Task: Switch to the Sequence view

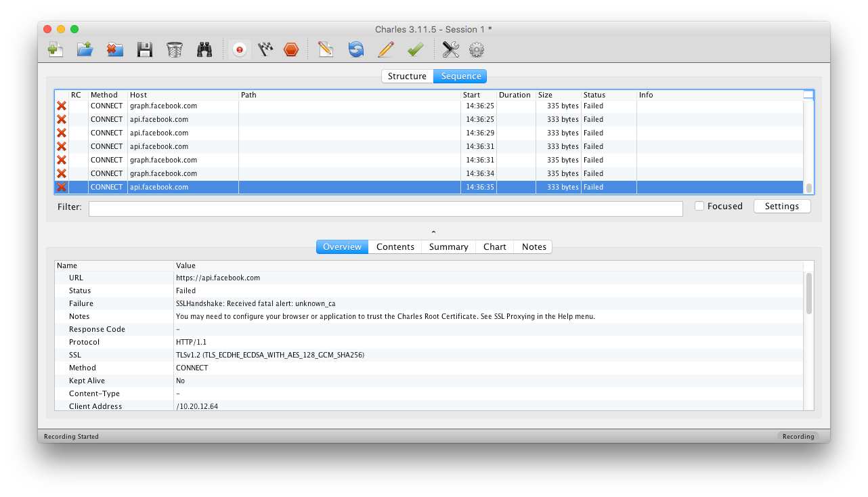Action: coord(460,77)
